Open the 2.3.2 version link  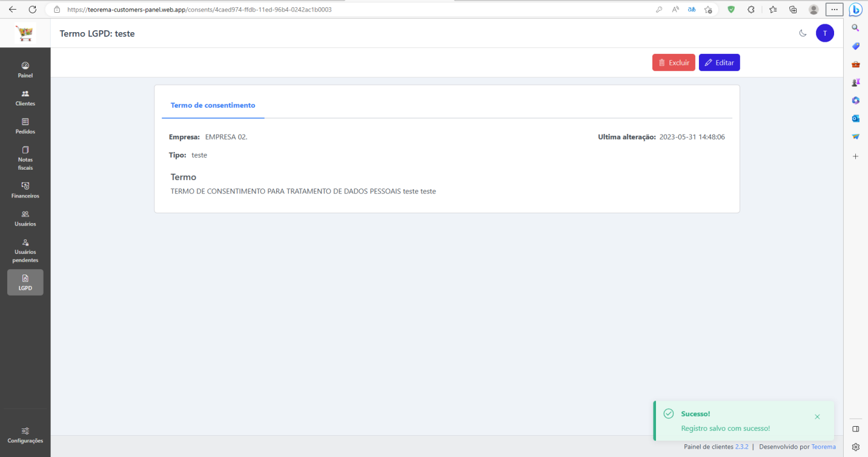tap(742, 447)
